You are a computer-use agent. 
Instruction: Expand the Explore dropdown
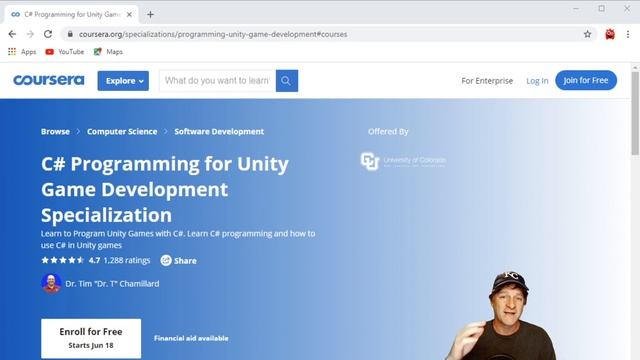tap(123, 81)
